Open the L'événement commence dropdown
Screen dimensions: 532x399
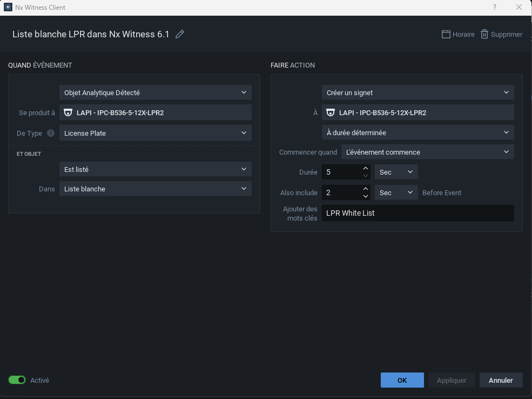coord(427,152)
